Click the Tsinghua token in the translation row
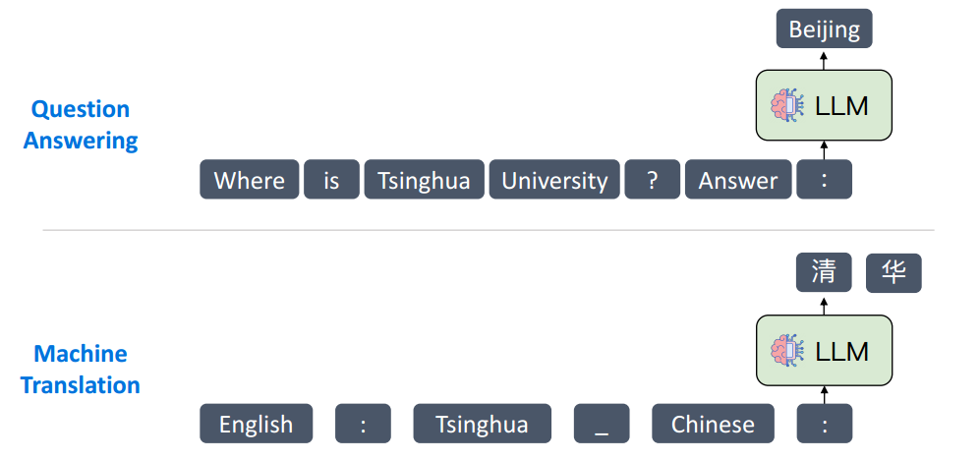The height and width of the screenshot is (460, 980). pyautogui.click(x=482, y=424)
